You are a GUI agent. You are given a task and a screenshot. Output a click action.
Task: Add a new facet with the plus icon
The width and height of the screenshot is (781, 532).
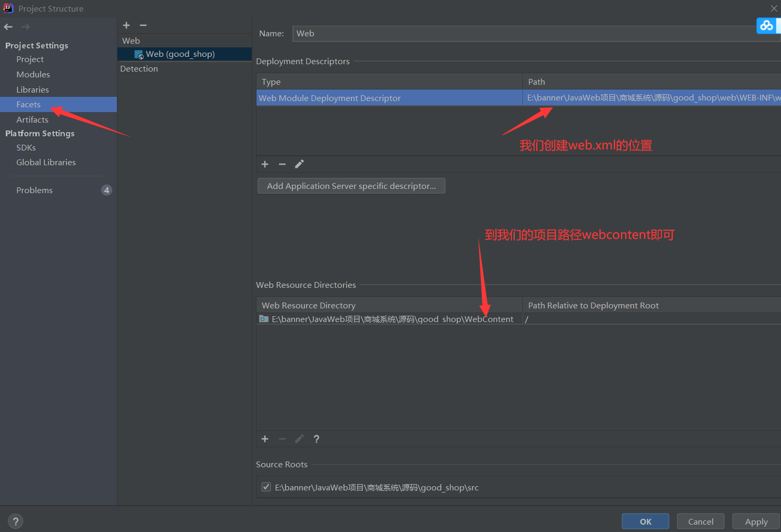(x=126, y=25)
